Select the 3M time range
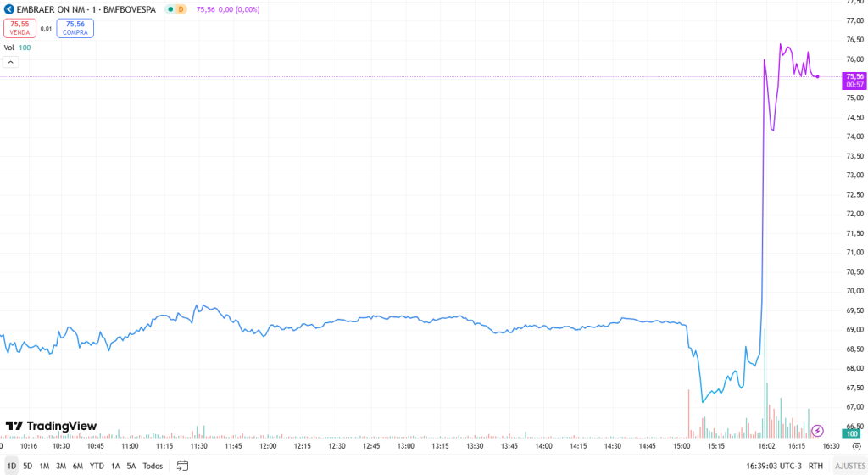Screen dimensions: 868x475 pyautogui.click(x=61, y=467)
